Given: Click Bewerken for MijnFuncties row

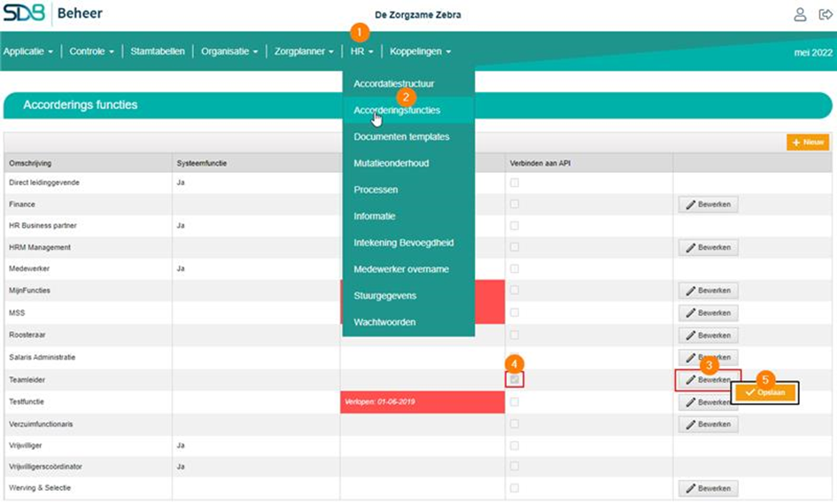Looking at the screenshot, I should click(x=708, y=291).
